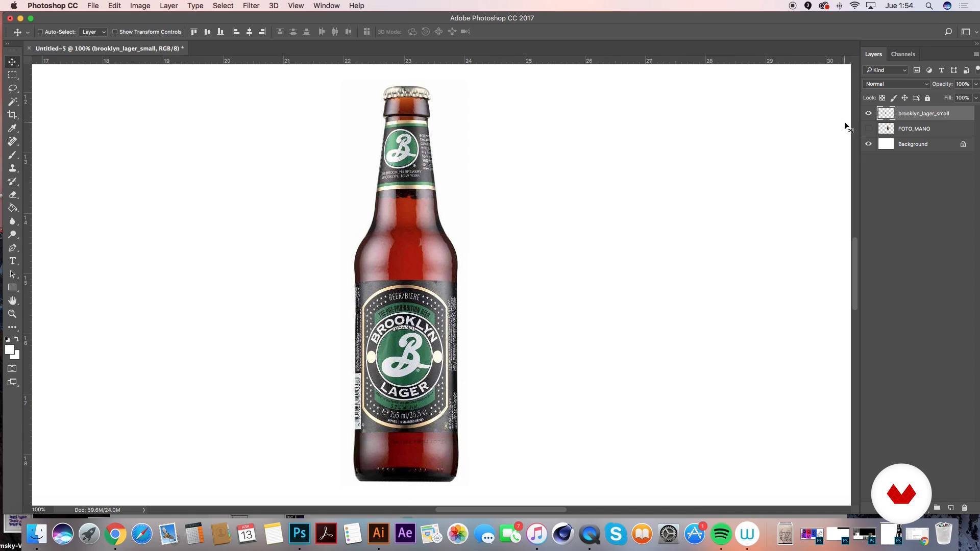Select the Horizontal Type tool
The height and width of the screenshot is (551, 980).
pos(12,261)
